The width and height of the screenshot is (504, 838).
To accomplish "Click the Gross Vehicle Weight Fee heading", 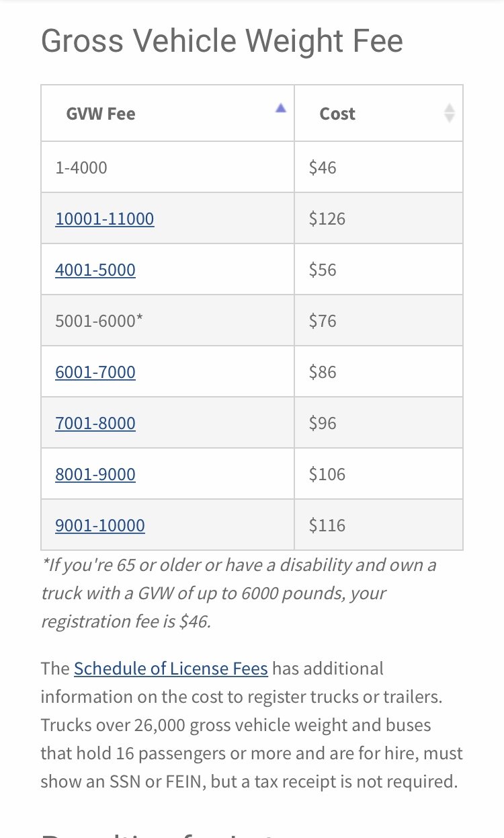I will (222, 41).
